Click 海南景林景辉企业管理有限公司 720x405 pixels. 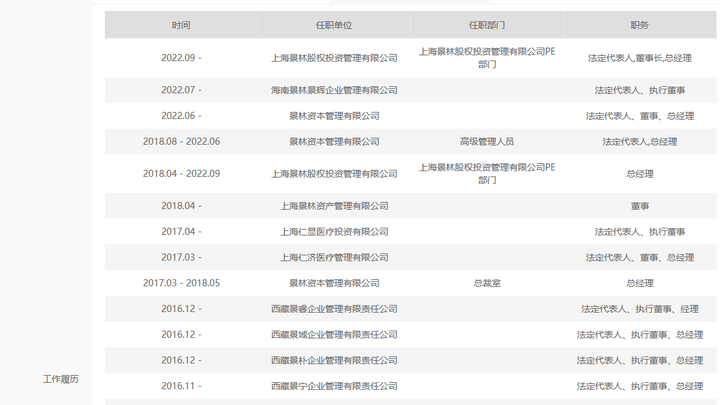[x=334, y=90]
